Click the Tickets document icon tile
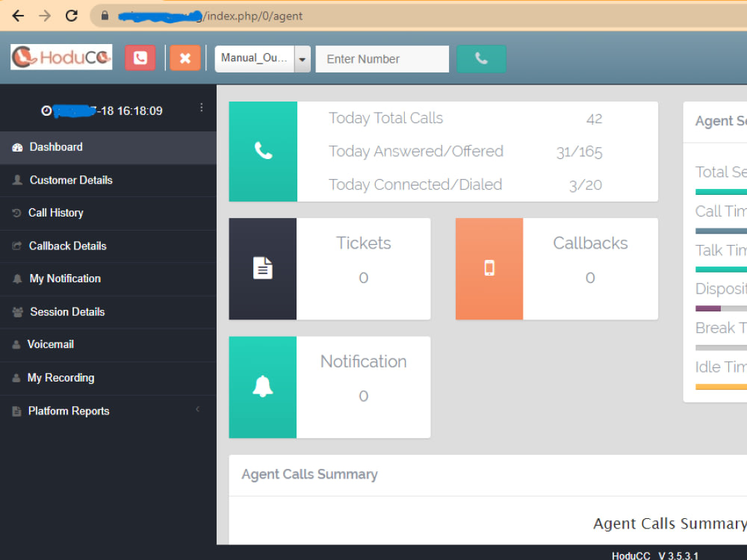Image resolution: width=747 pixels, height=560 pixels. [x=262, y=269]
